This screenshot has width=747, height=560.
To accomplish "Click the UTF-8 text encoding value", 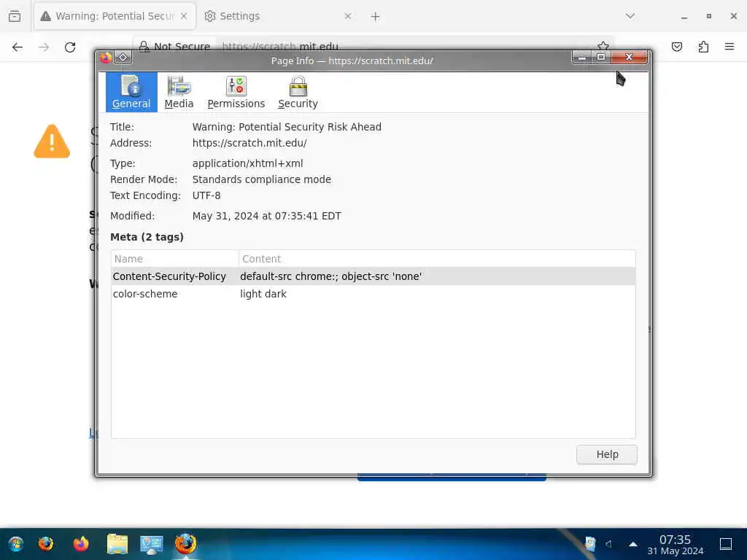I will coord(206,195).
